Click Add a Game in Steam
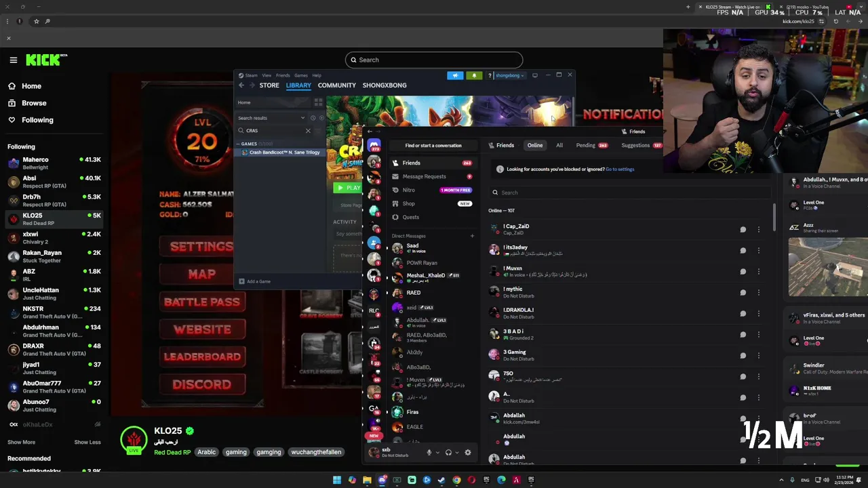The image size is (868, 488). [x=254, y=281]
